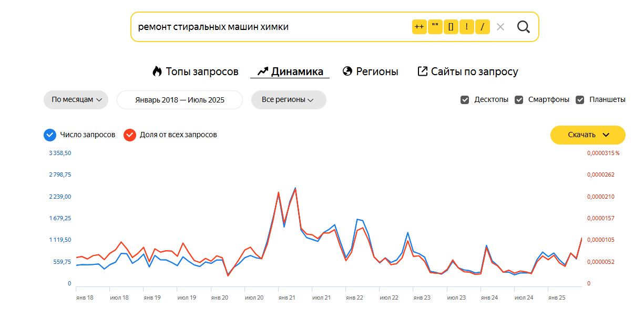The image size is (644, 318).
Task: Open the date range Январь 2018 — Июль 2025
Action: coord(180,100)
